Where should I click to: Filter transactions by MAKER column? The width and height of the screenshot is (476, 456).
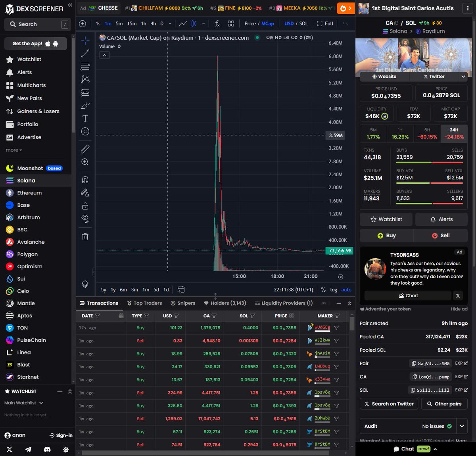[x=337, y=316]
